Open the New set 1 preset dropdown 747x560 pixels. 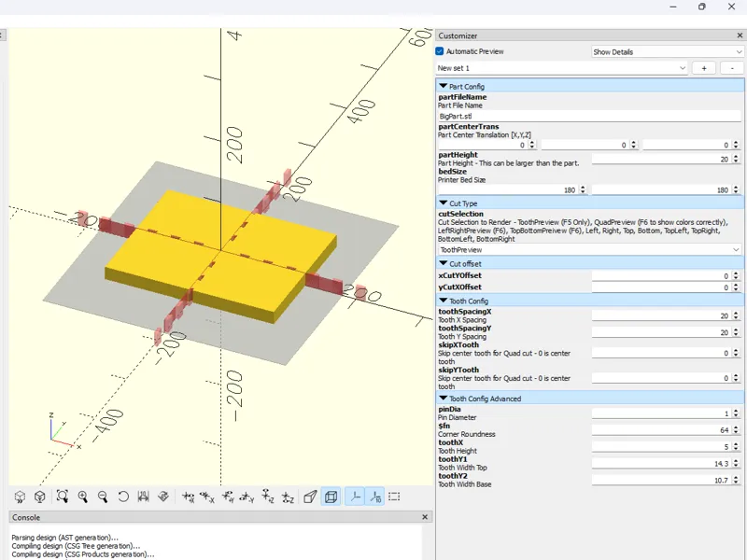(562, 68)
